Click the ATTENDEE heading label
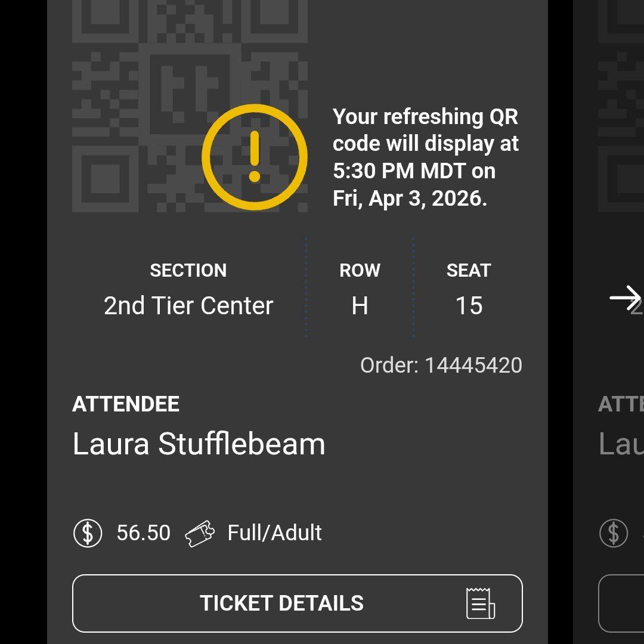The image size is (644, 644). tap(125, 404)
